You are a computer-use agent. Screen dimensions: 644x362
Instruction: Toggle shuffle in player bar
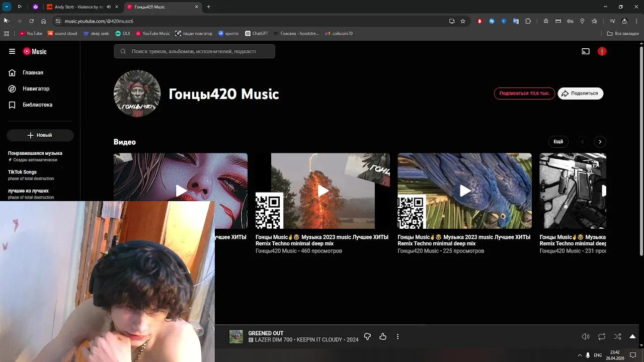617,336
